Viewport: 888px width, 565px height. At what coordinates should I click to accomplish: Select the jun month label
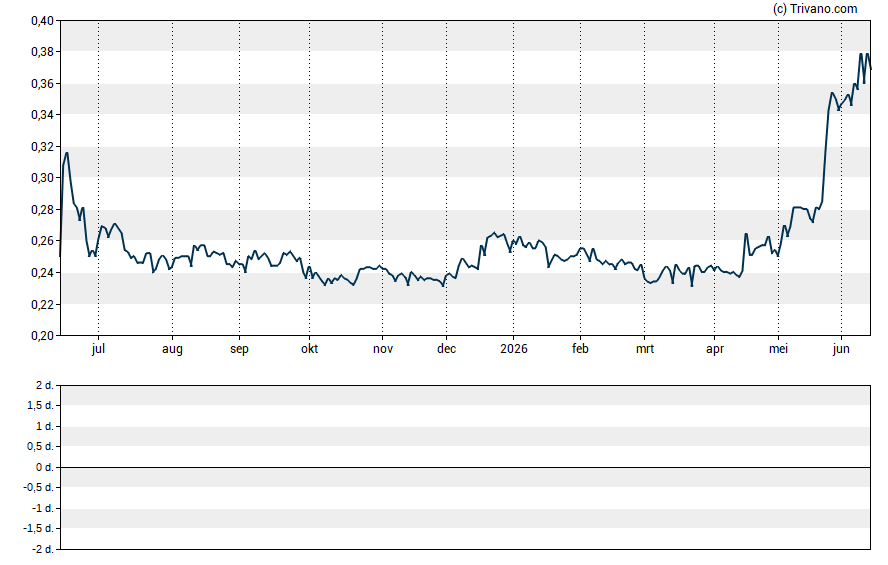[x=841, y=349]
